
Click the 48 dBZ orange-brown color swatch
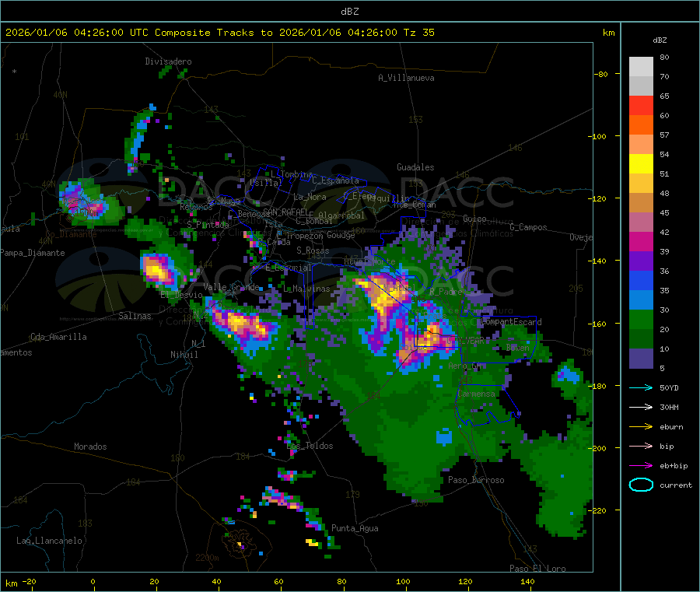point(641,203)
